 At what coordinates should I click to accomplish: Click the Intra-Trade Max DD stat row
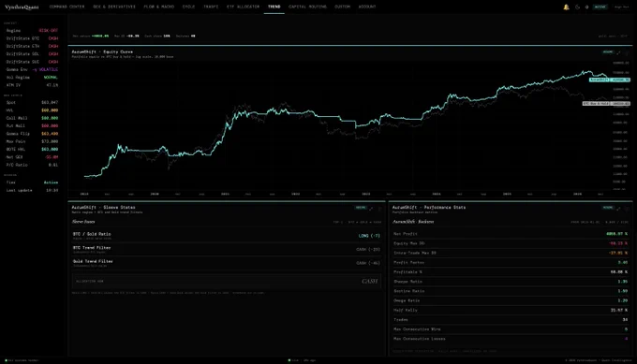511,253
